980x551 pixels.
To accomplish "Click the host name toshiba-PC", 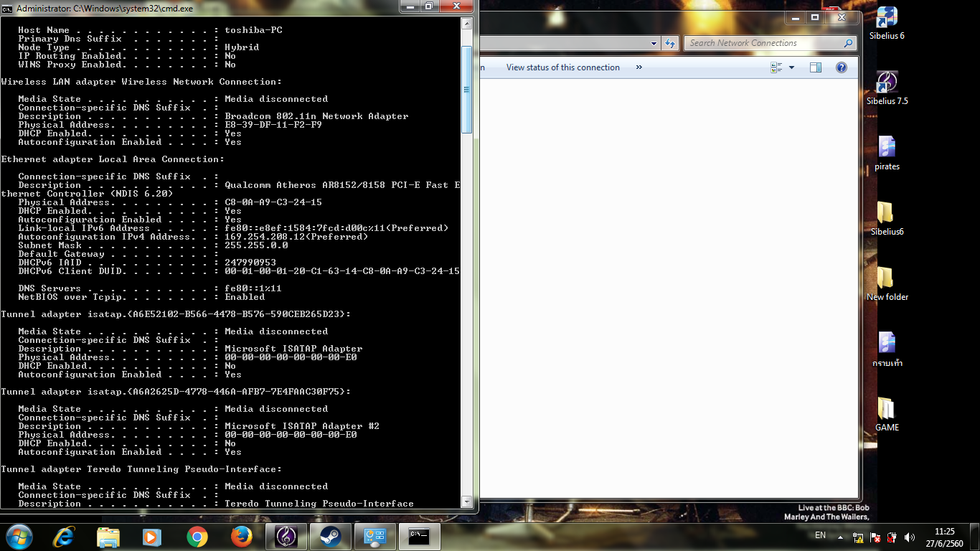I will coord(253,30).
